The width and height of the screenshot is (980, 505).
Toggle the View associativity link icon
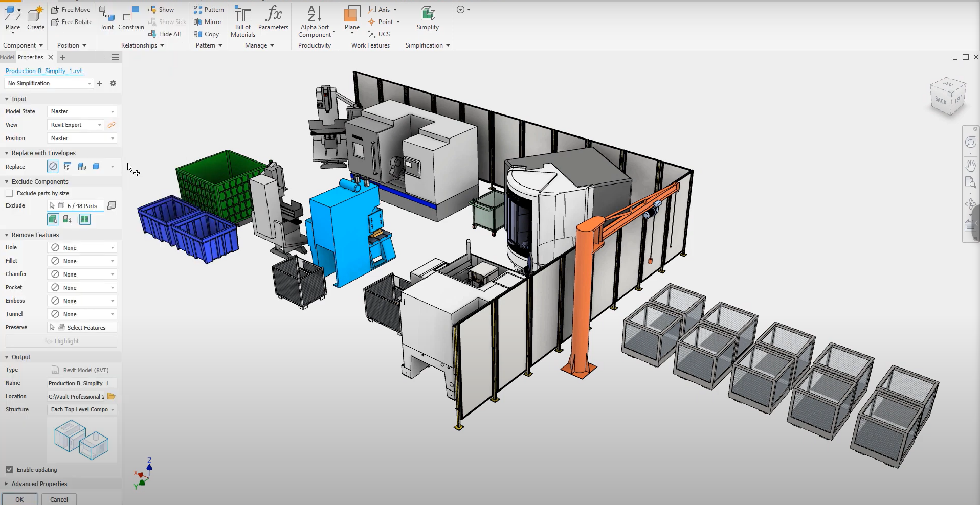click(112, 125)
